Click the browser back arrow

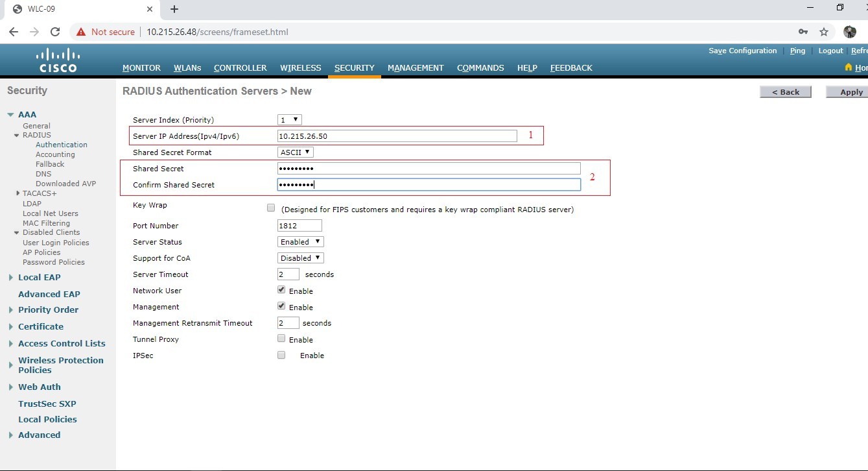click(x=14, y=32)
